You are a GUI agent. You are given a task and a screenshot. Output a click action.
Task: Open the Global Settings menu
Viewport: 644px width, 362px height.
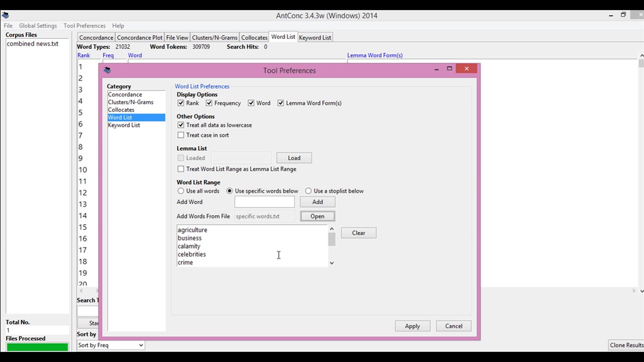point(38,26)
